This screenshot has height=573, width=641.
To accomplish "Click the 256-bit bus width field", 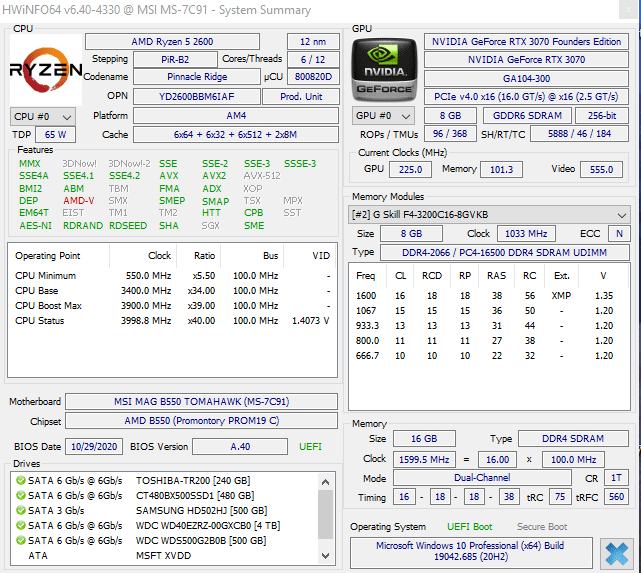I will coord(602,116).
